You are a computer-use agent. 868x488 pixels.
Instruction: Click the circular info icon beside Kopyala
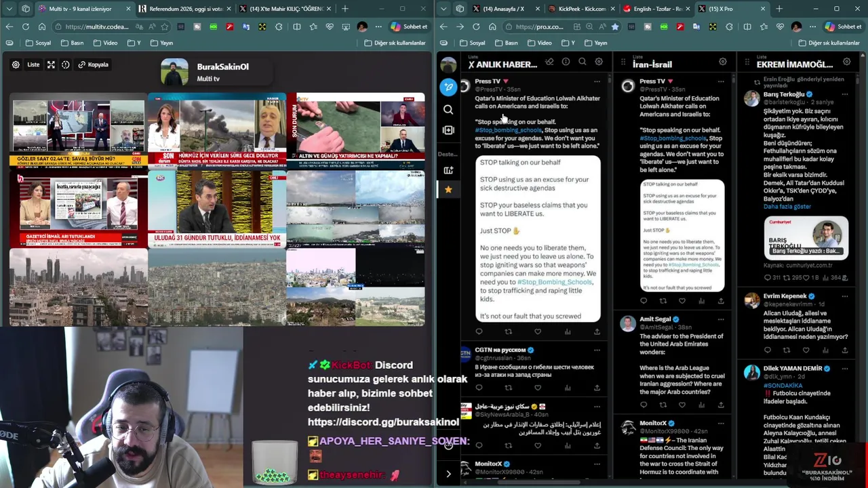coord(66,64)
